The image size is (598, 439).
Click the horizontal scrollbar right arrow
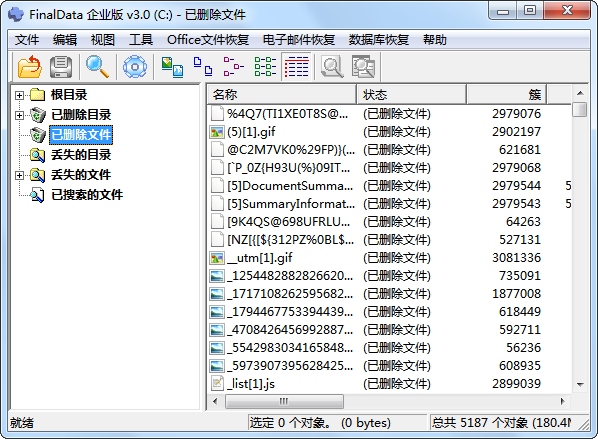(x=563, y=401)
